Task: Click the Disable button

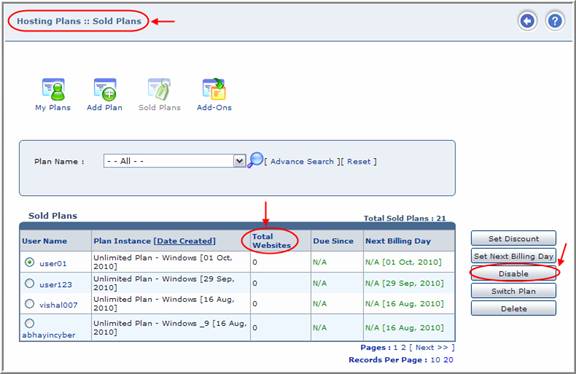Action: click(514, 274)
